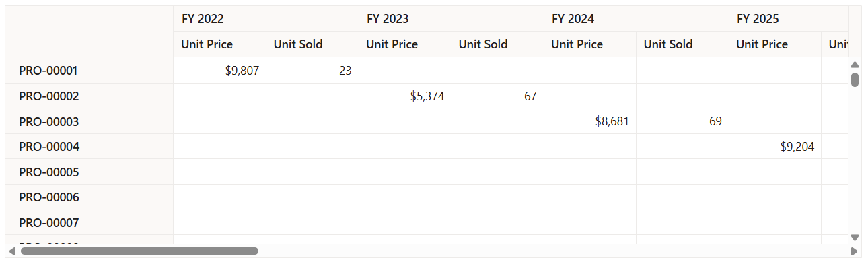Click the $8,681 unit price cell
Viewport: 868px width, 264px height.
pyautogui.click(x=590, y=121)
